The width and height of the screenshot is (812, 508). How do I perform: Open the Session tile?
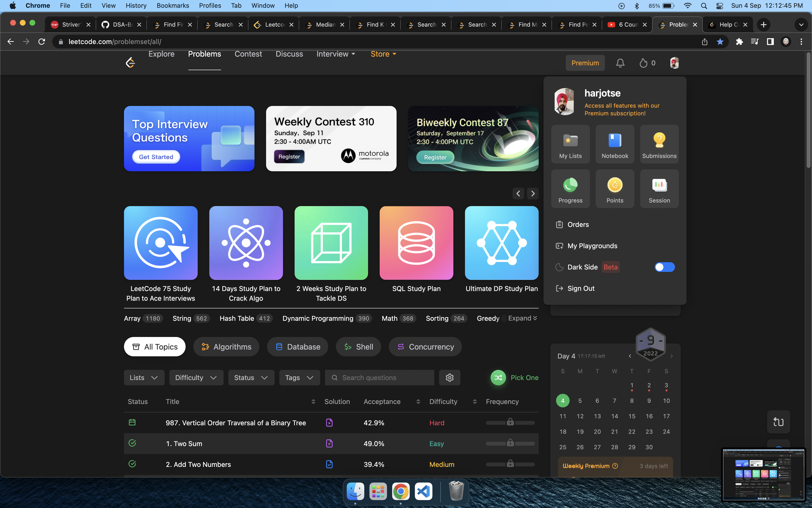[659, 189]
